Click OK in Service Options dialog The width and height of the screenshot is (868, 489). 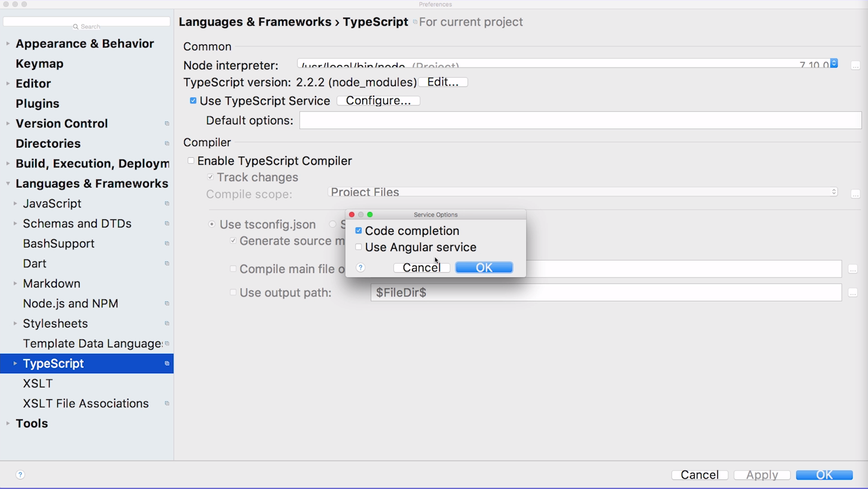tap(484, 268)
